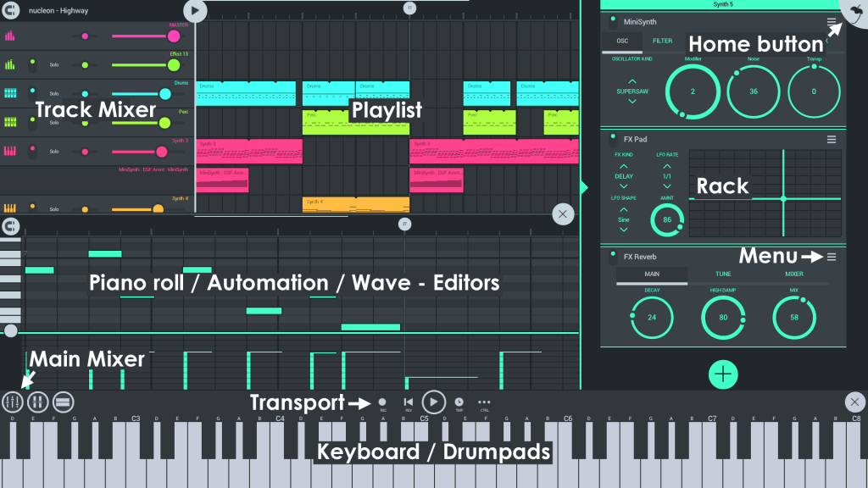Tap the TAP tempo icon

coord(459,402)
